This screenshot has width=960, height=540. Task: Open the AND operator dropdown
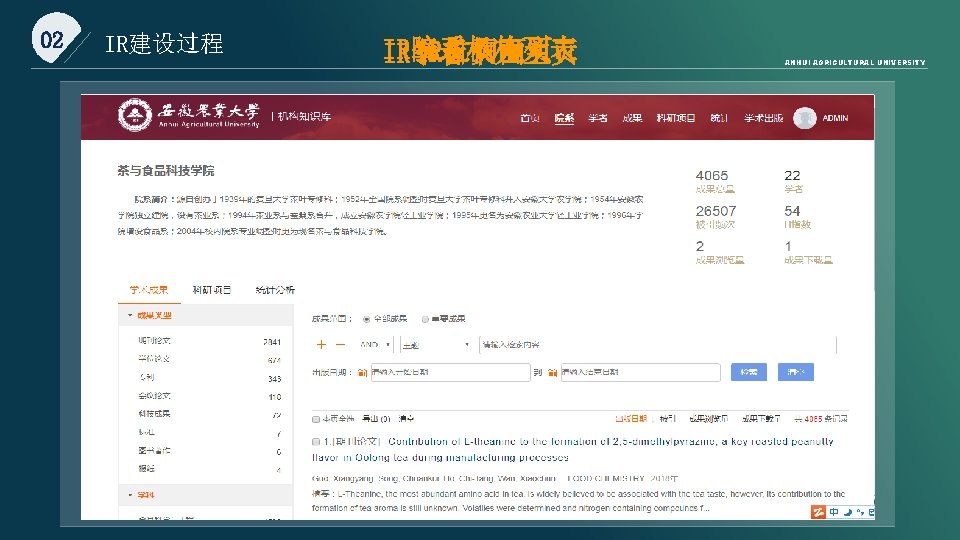coord(375,345)
